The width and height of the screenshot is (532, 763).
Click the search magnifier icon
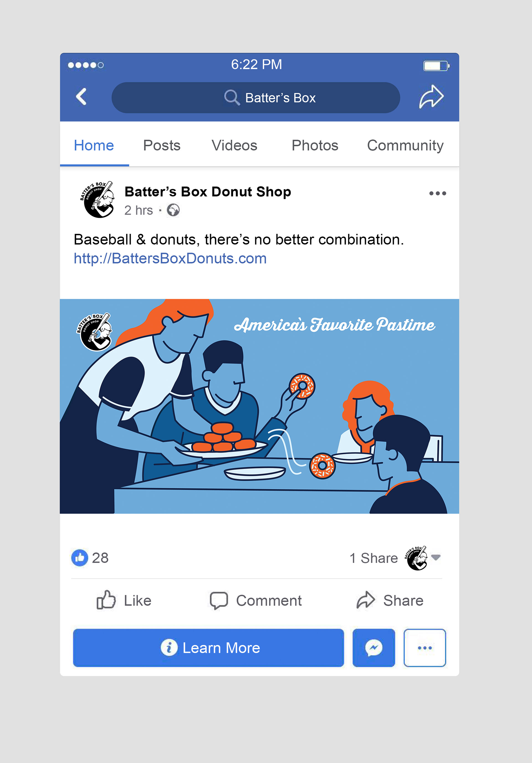click(232, 97)
